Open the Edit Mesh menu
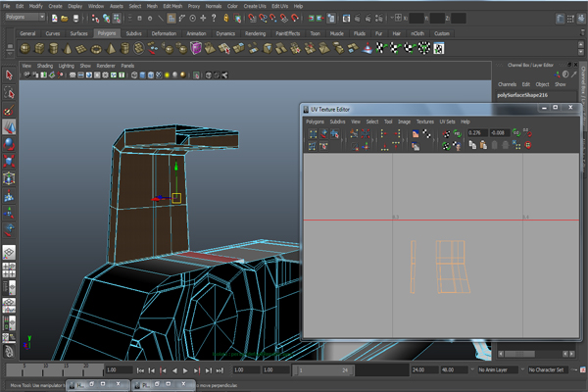Screen dimensions: 588x392 (172, 6)
